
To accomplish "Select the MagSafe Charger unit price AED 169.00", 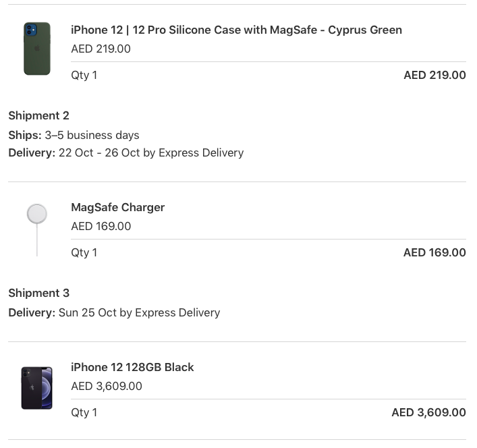I will 101,226.
